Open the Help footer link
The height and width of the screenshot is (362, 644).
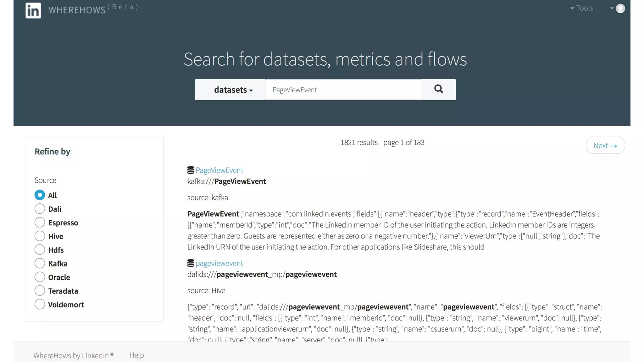tap(136, 355)
